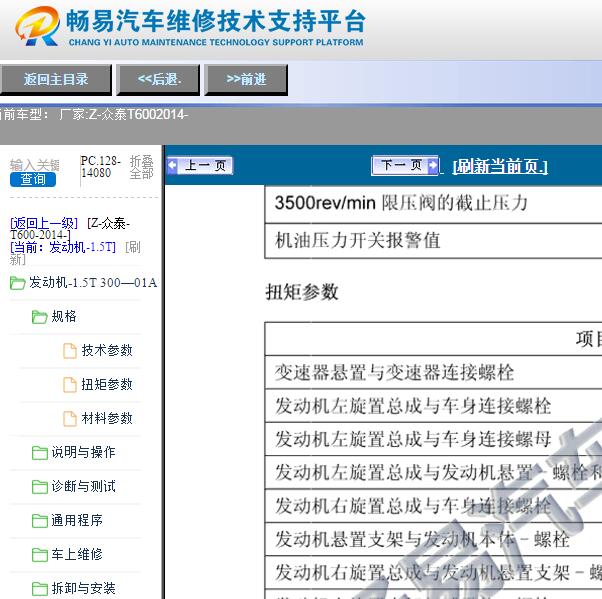Viewport: 602px width, 599px height.
Task: Click the Chang Yi platform logo icon
Action: (37, 26)
